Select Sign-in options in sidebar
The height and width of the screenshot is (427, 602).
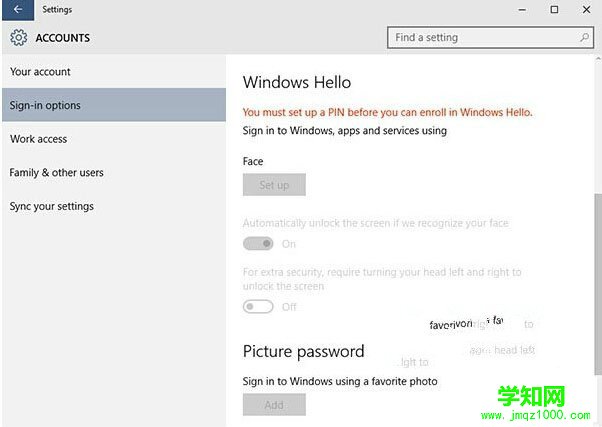point(46,105)
